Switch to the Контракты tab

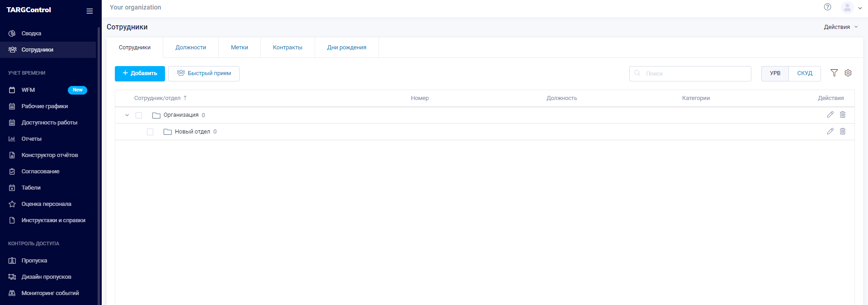(288, 48)
